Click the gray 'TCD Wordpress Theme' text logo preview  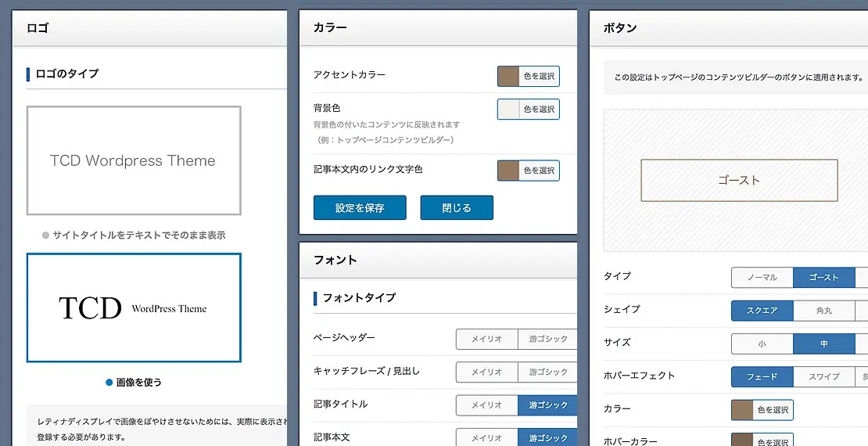pos(134,161)
